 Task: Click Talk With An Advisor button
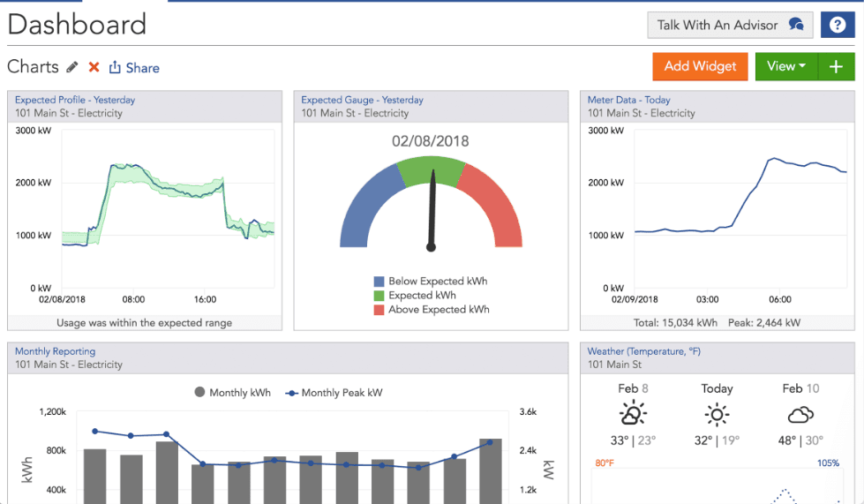730,25
